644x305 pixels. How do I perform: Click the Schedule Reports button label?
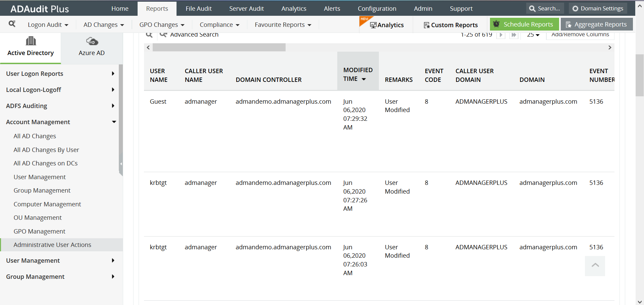tap(528, 24)
